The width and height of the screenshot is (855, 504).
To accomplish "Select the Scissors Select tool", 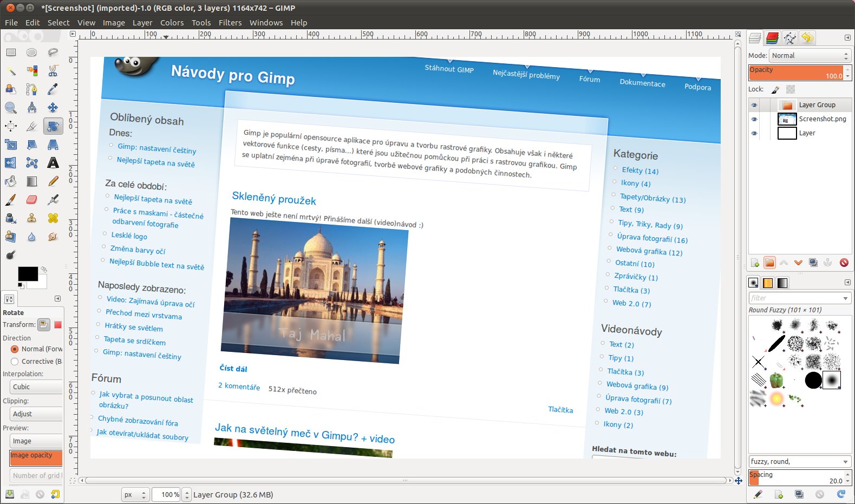I will click(53, 71).
